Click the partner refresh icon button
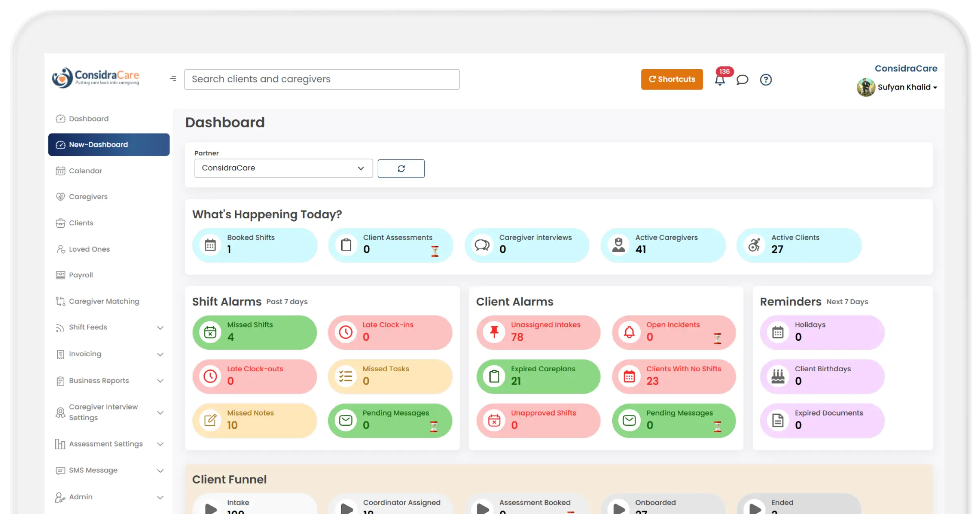The image size is (980, 514). 401,168
